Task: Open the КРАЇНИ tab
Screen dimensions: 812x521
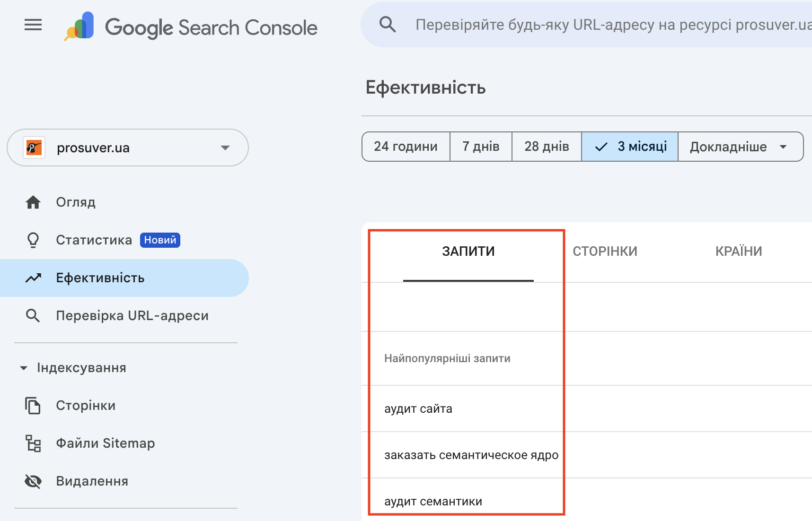Action: (x=738, y=251)
